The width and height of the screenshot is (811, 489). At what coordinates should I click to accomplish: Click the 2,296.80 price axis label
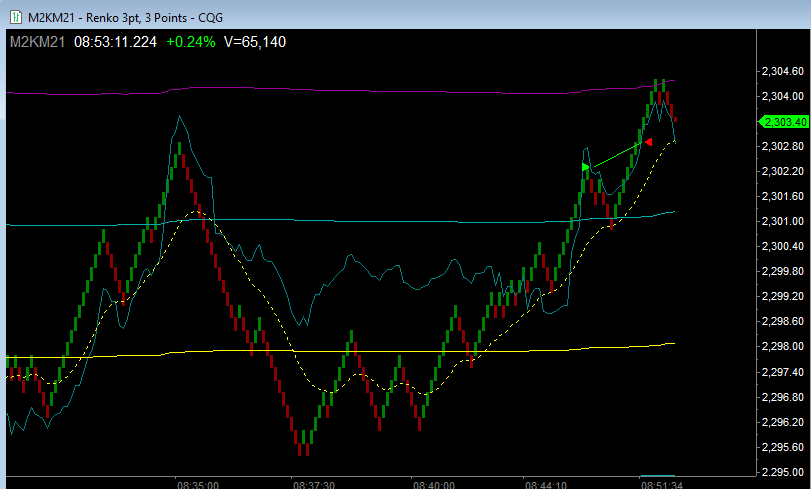783,397
